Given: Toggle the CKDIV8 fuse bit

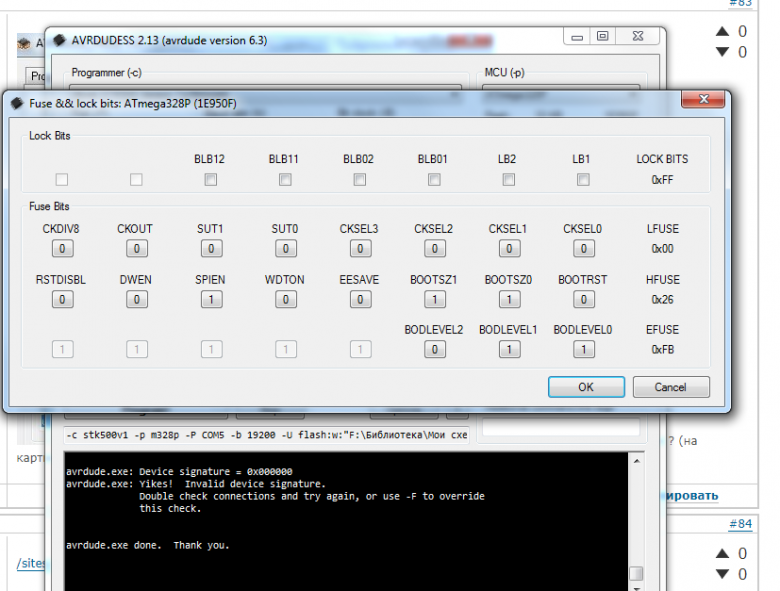Looking at the screenshot, I should [62, 248].
